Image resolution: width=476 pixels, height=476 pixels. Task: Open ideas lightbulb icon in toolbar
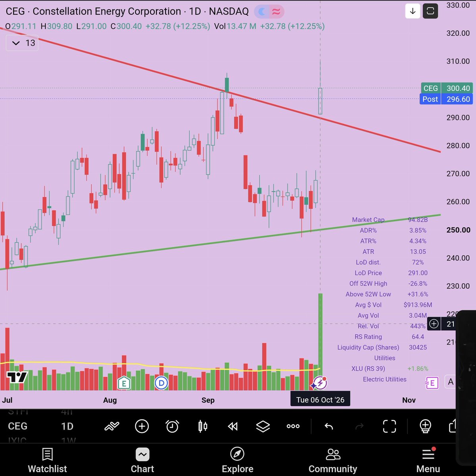point(425,426)
